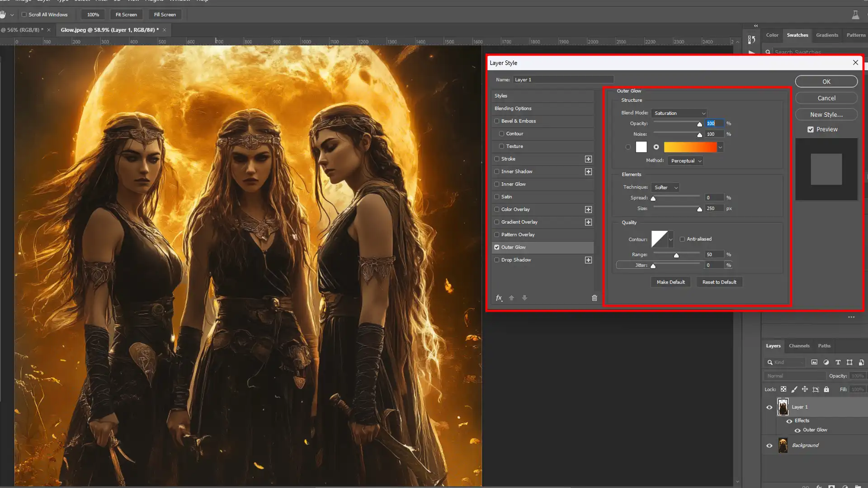Open the collapsed panel icon beside Swatches

click(751, 40)
